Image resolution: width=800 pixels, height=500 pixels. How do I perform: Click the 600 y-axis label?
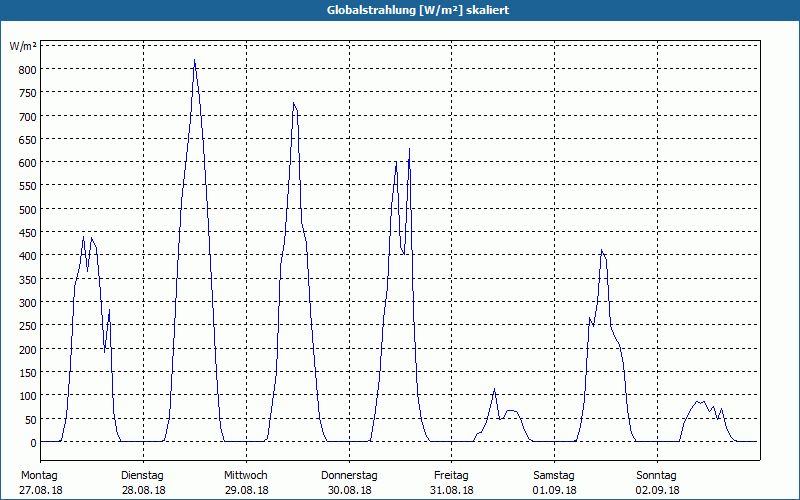point(28,163)
